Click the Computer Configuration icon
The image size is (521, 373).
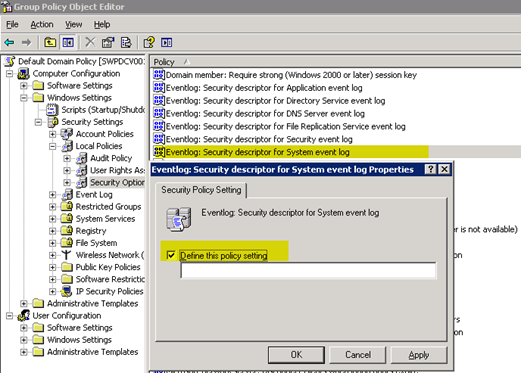[24, 73]
